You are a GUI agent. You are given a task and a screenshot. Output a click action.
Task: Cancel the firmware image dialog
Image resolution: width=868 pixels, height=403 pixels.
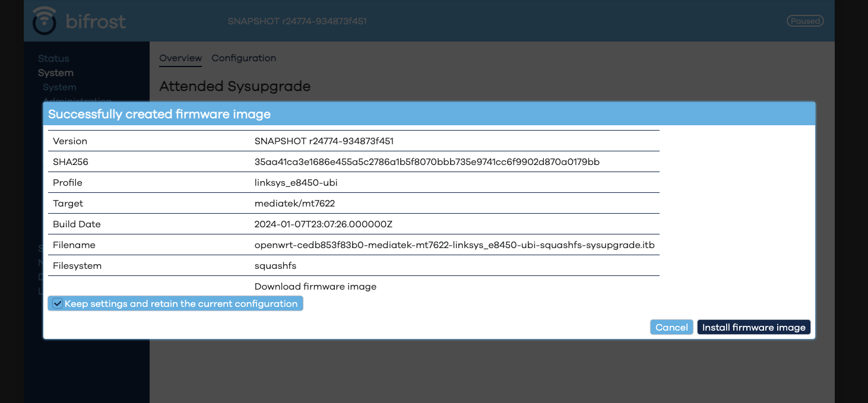click(x=671, y=327)
